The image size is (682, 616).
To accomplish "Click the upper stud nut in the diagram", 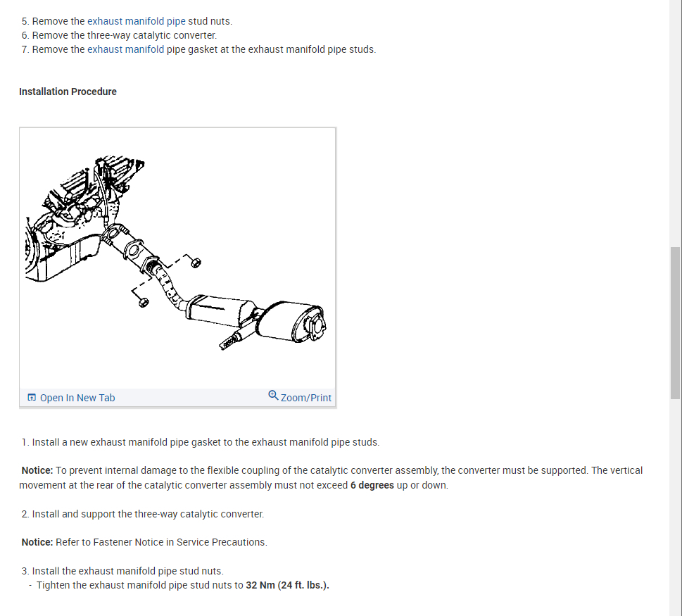I will point(196,263).
